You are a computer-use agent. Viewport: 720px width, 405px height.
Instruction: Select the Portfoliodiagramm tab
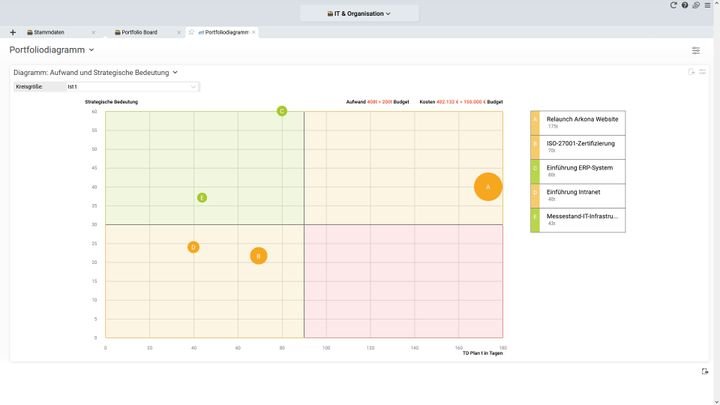coord(223,32)
